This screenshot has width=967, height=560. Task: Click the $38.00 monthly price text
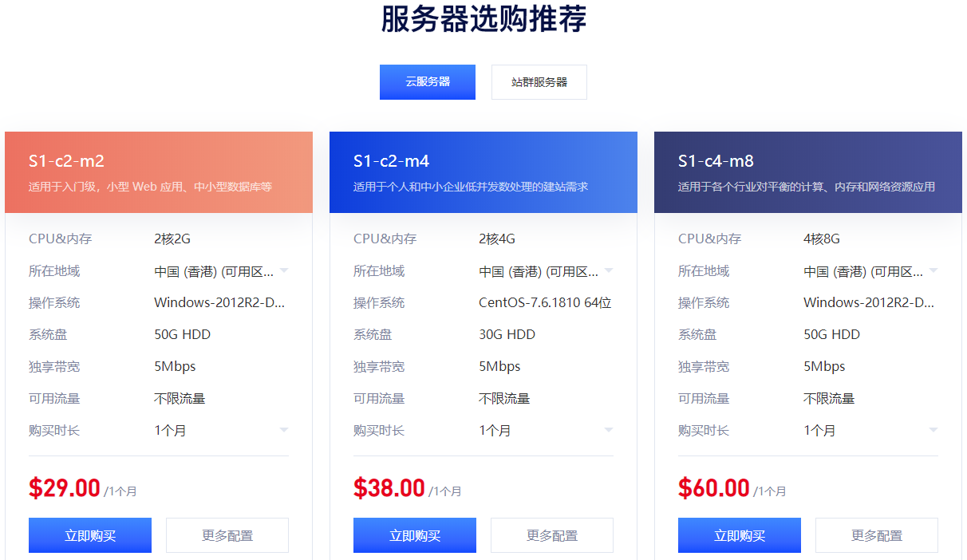(389, 487)
